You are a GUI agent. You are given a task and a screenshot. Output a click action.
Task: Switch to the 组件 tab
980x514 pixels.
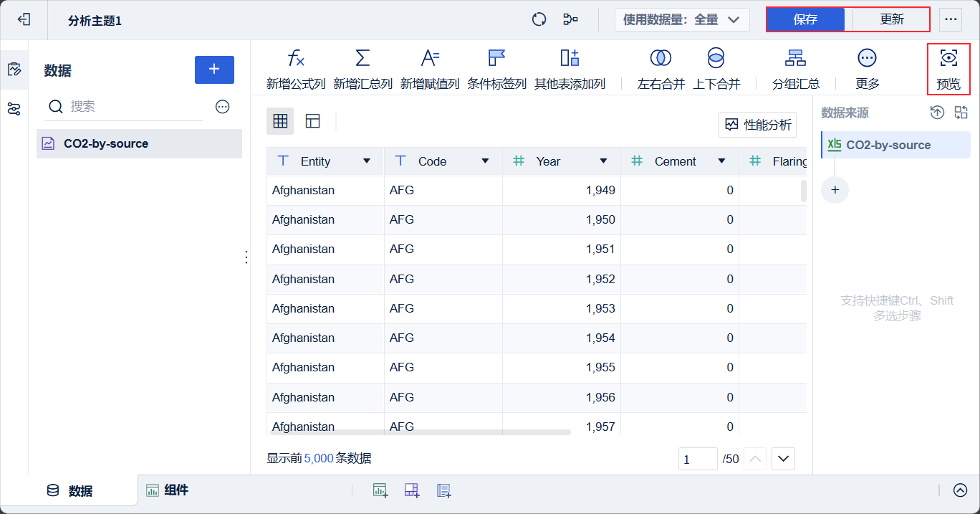point(168,490)
